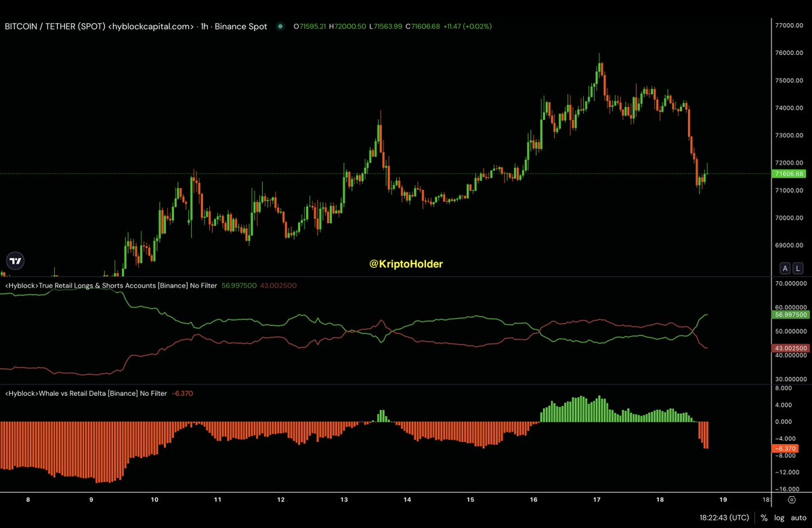Viewport: 812px width, 528px height.
Task: Click retail longs legend value 56.997500
Action: (239, 285)
